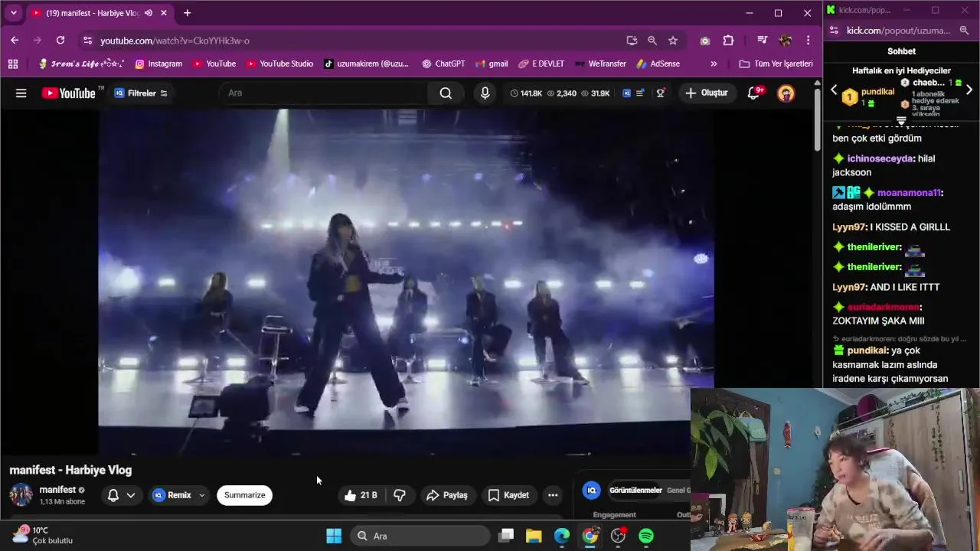This screenshot has width=980, height=551.
Task: Open the media control icon in Chrome toolbar
Action: 762,41
